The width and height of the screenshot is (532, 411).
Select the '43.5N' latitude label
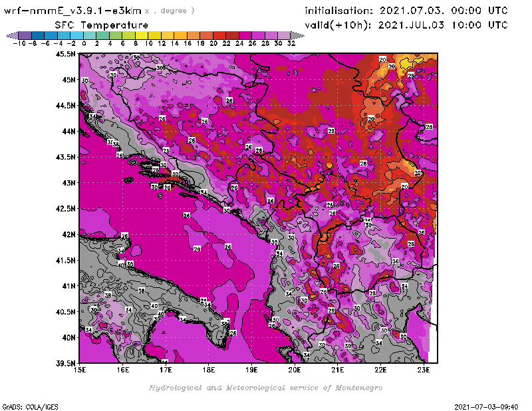(x=65, y=157)
